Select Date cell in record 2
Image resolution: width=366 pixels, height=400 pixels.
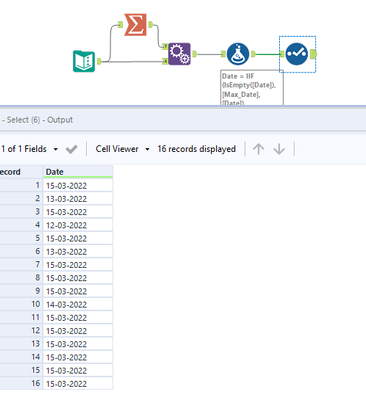coord(78,199)
